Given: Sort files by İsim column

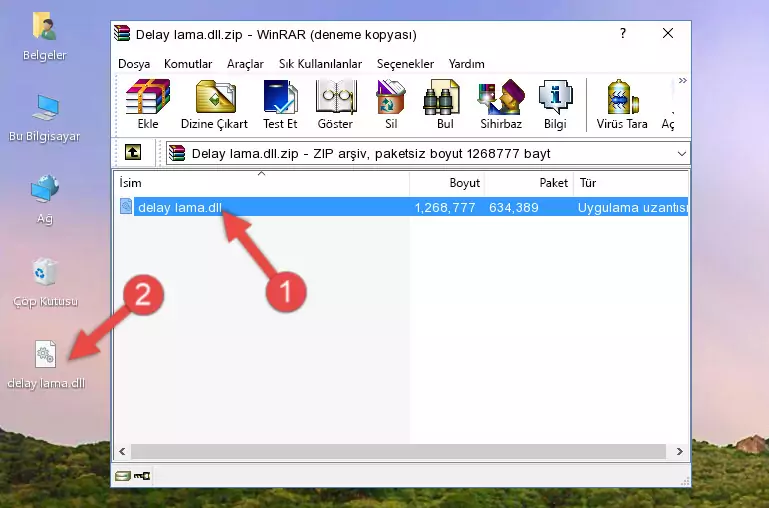Looking at the screenshot, I should tap(262, 183).
